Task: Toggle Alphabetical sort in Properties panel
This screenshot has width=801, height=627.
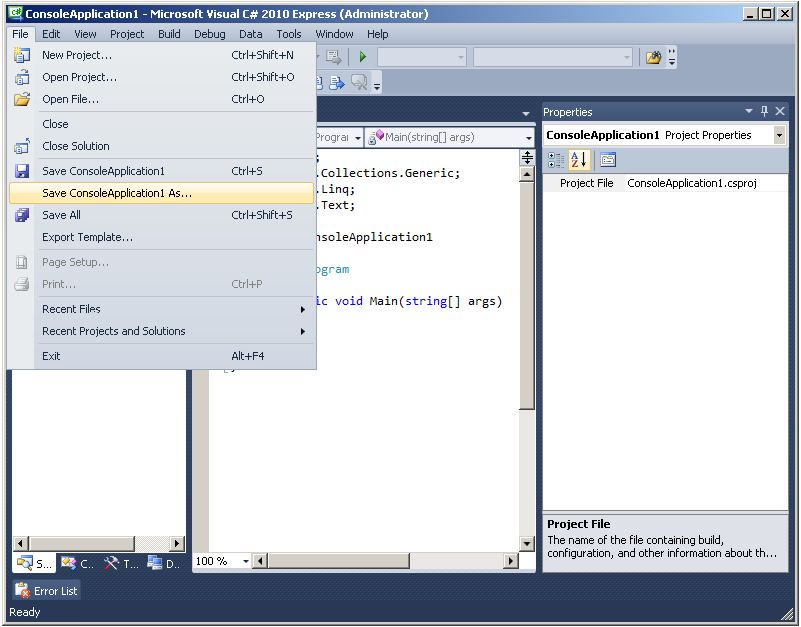Action: [x=579, y=160]
